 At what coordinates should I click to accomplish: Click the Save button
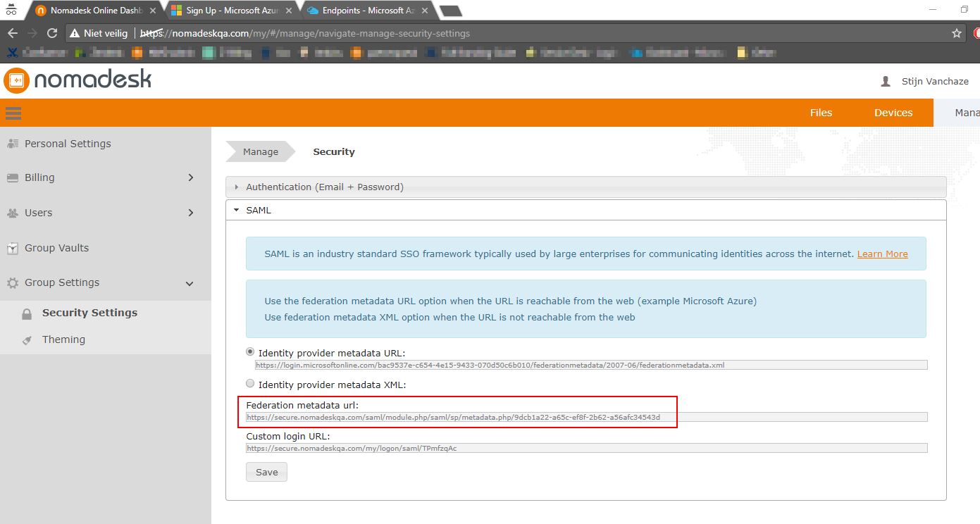click(x=266, y=472)
